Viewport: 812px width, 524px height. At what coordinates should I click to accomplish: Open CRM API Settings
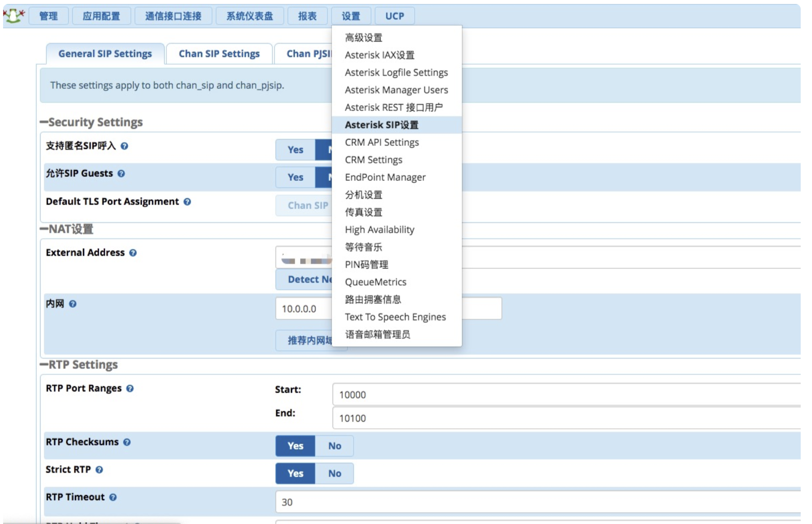click(x=397, y=142)
